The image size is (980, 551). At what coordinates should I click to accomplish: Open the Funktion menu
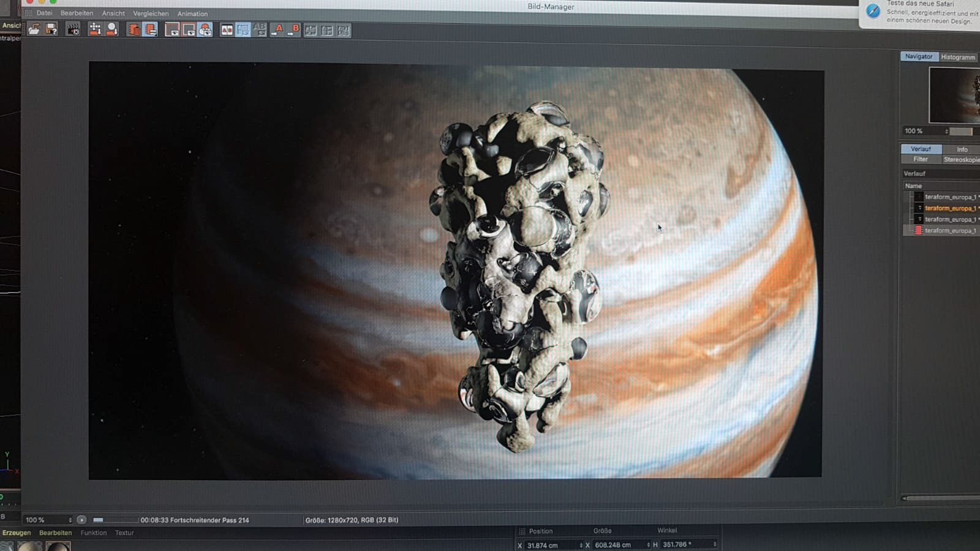[94, 533]
